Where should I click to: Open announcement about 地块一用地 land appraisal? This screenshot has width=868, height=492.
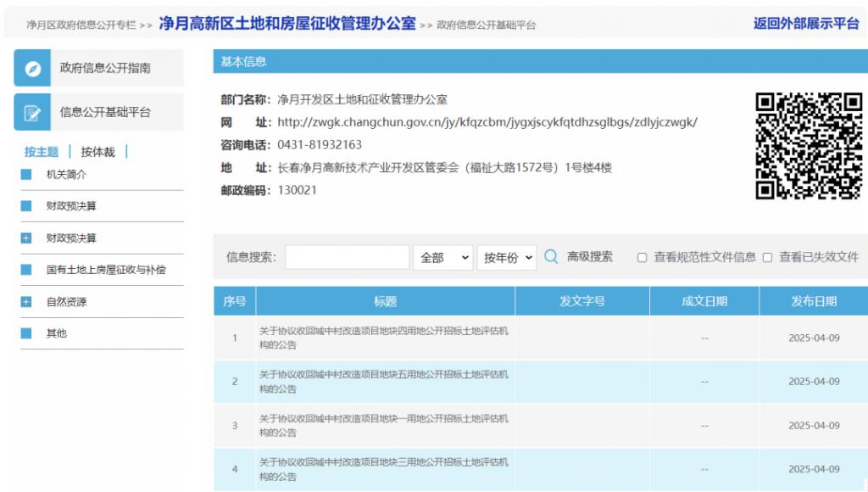click(384, 426)
